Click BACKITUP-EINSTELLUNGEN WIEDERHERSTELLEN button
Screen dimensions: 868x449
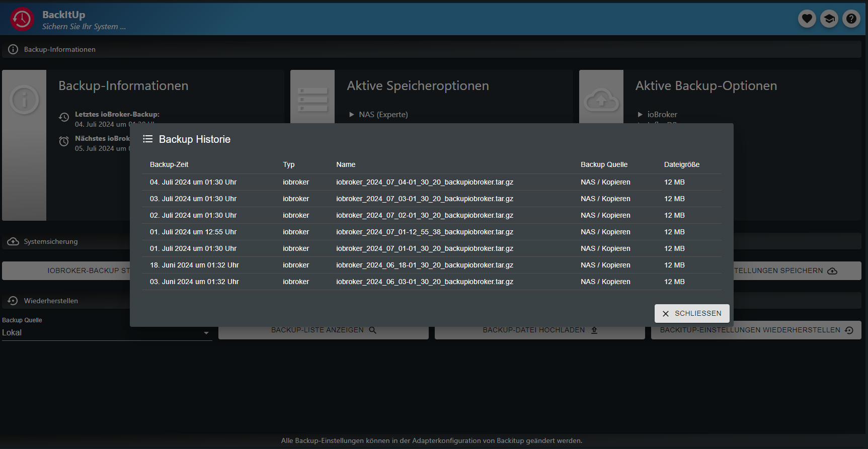pos(756,330)
